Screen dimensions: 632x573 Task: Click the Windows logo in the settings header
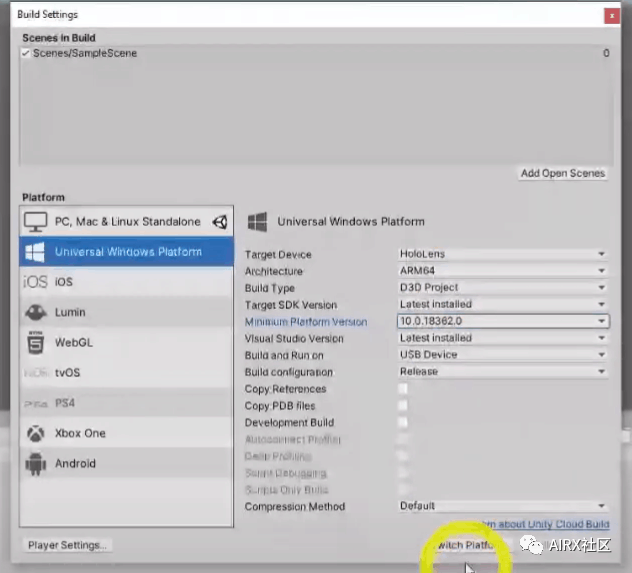pos(257,222)
